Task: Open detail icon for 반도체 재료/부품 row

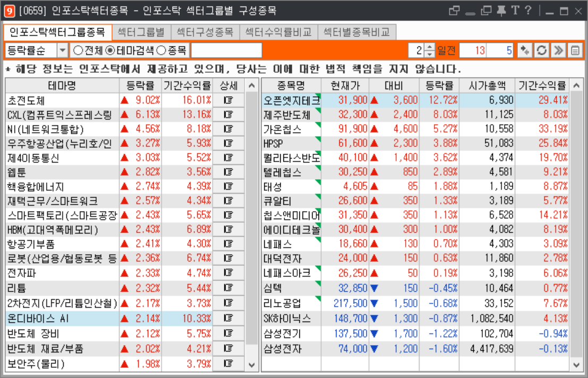Action: [x=228, y=348]
